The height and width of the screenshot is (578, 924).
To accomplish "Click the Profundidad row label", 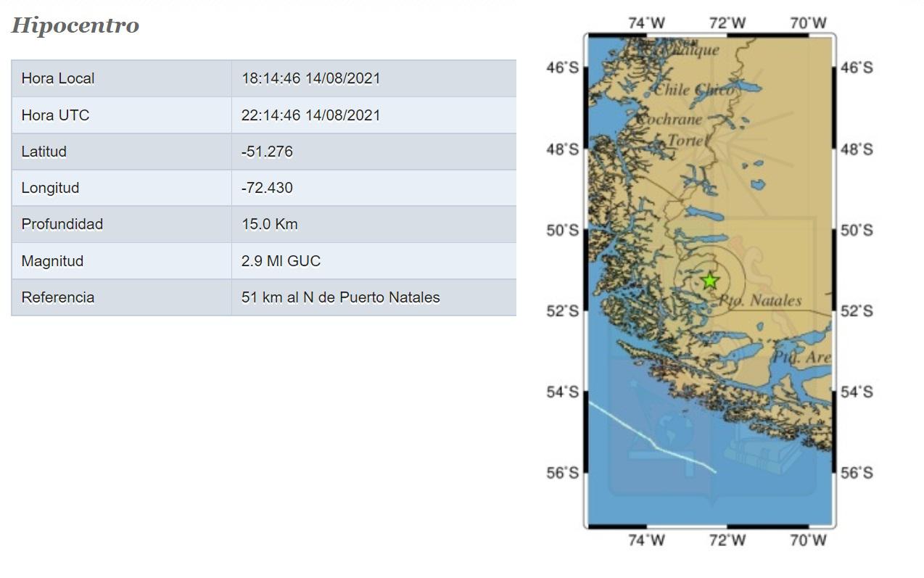I will [x=62, y=224].
